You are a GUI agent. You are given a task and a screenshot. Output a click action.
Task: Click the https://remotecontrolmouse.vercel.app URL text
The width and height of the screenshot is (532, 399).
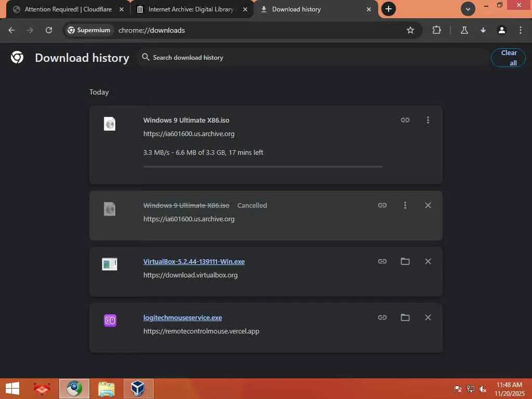click(x=201, y=331)
